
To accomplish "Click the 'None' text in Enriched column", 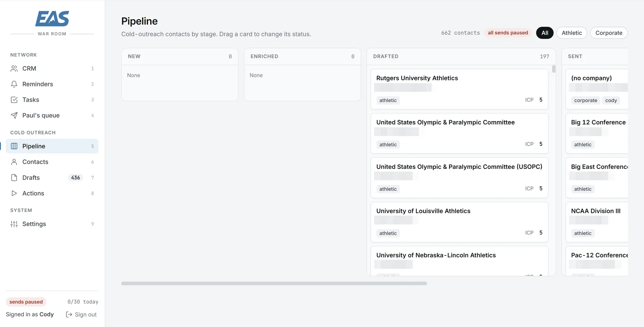I will tap(256, 75).
